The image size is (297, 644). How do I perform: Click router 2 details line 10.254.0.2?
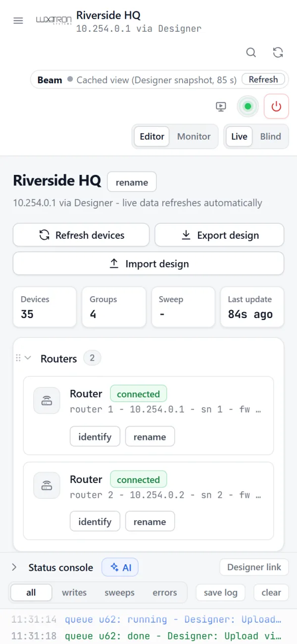click(166, 495)
